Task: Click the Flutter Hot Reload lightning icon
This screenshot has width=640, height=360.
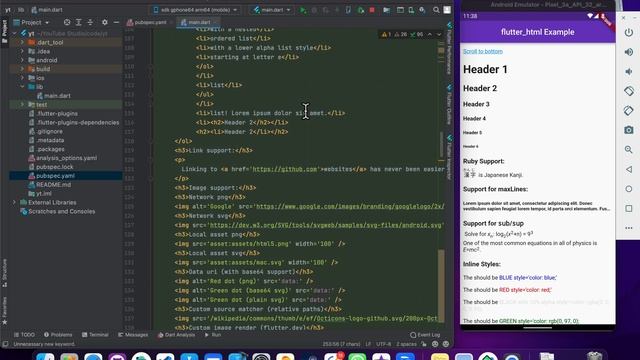Action: coord(337,10)
